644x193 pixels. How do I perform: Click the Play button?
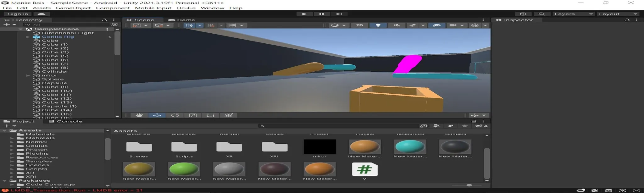[x=304, y=14]
